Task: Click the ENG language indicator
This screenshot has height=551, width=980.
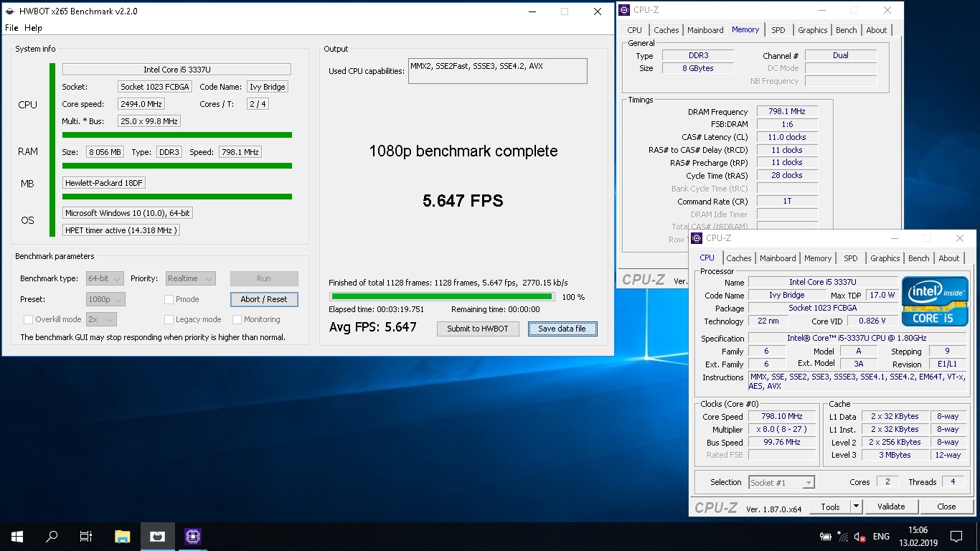Action: click(x=881, y=537)
